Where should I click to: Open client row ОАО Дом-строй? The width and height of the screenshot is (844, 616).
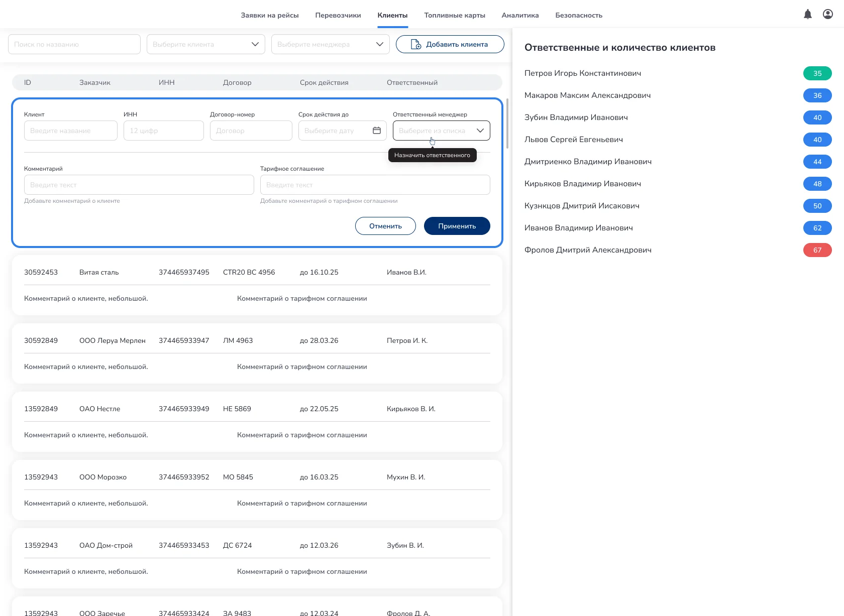pyautogui.click(x=257, y=558)
